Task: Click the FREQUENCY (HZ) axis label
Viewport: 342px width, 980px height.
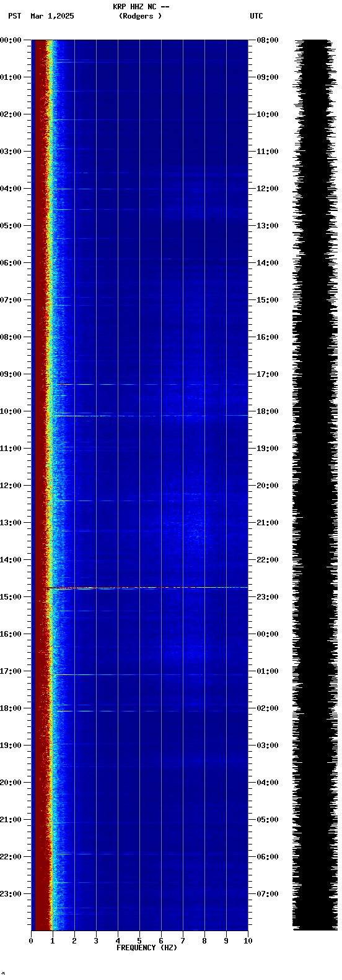Action: 147,948
